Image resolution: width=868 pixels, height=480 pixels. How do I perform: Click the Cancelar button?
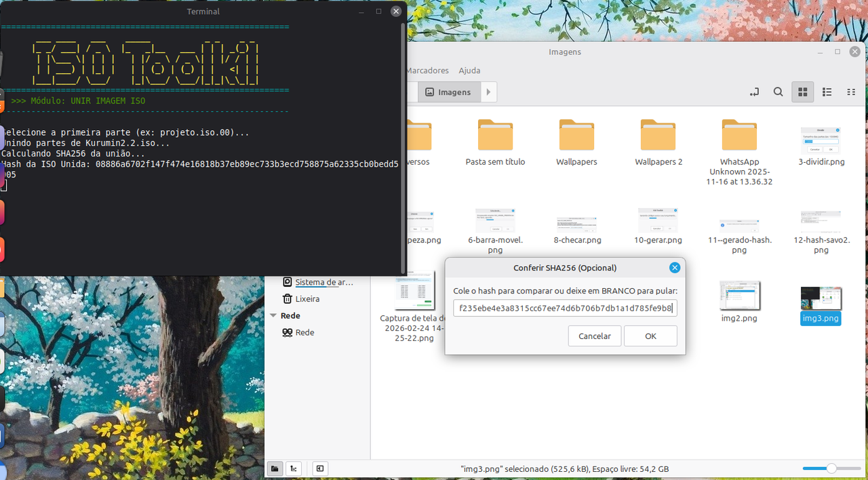point(595,336)
